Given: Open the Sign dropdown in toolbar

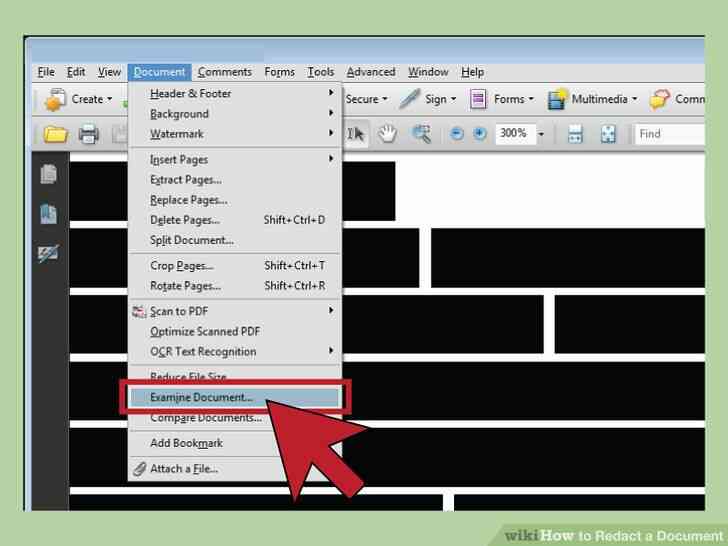Looking at the screenshot, I should pyautogui.click(x=427, y=99).
